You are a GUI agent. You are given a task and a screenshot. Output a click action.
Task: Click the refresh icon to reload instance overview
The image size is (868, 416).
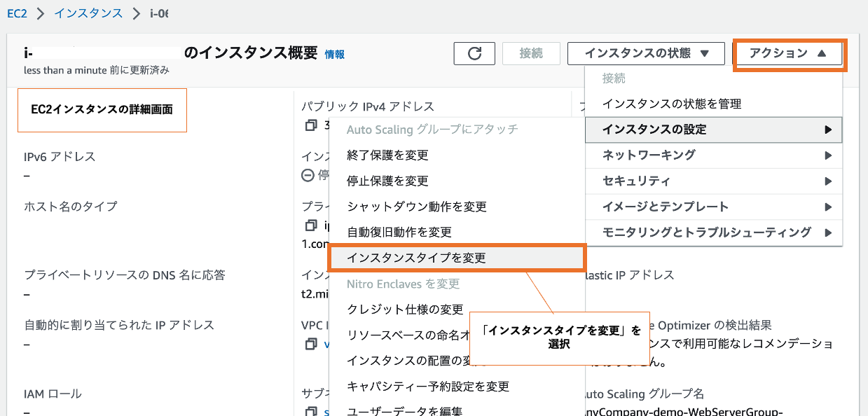[474, 53]
